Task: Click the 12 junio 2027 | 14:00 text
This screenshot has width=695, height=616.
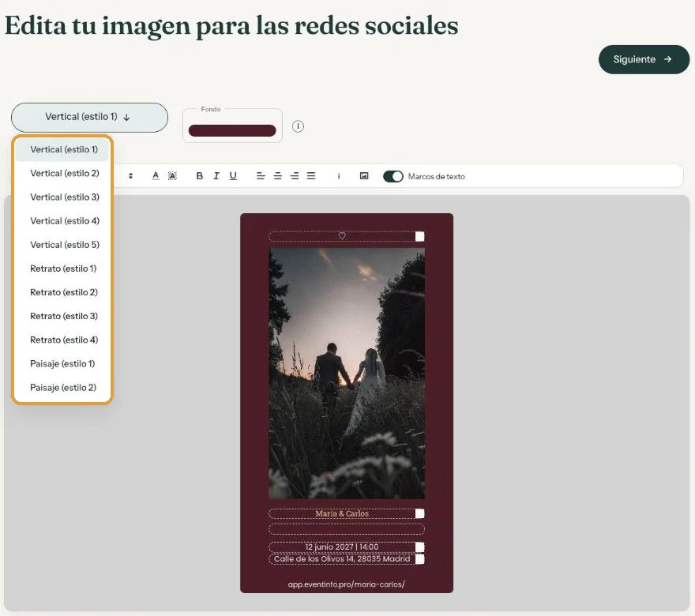Action: [x=342, y=547]
